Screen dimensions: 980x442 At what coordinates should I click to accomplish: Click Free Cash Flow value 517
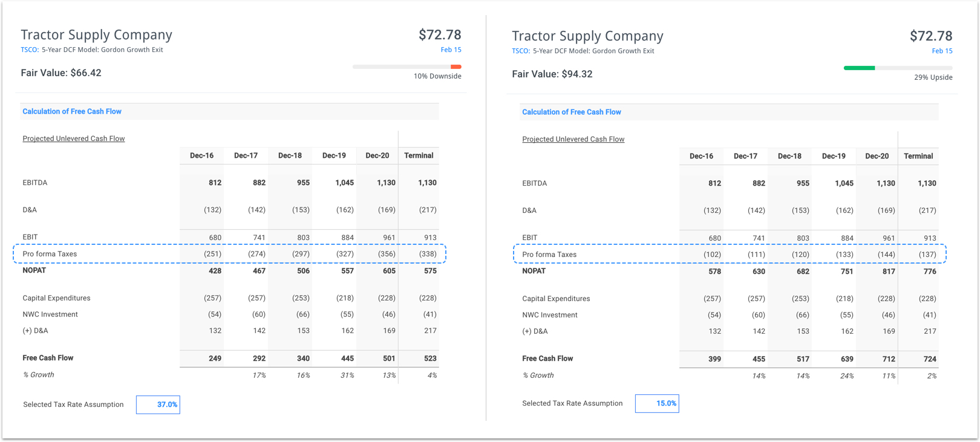click(x=803, y=359)
